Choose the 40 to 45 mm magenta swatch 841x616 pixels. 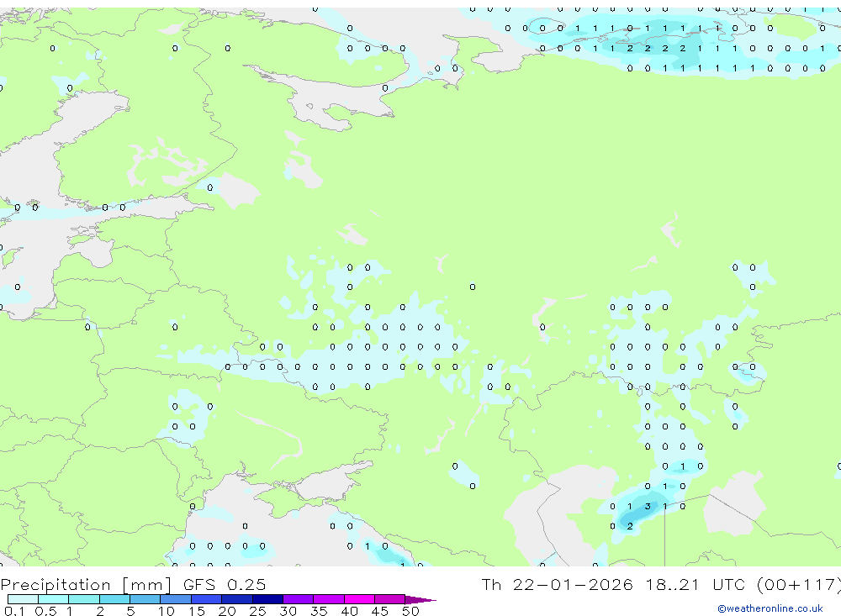coord(359,599)
